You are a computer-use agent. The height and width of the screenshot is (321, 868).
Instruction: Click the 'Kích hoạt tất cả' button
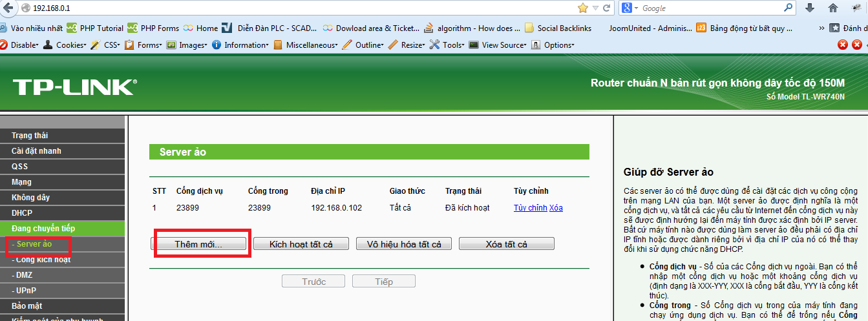[x=301, y=244]
